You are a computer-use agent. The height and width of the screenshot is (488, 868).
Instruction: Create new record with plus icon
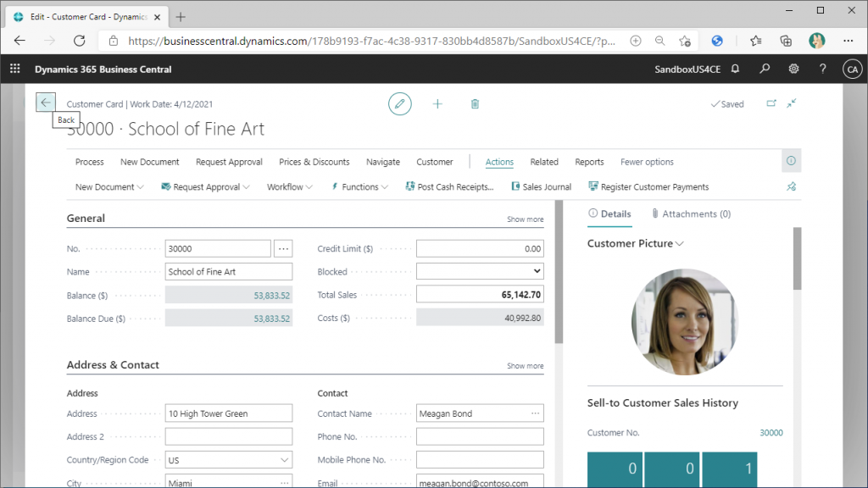pyautogui.click(x=437, y=104)
